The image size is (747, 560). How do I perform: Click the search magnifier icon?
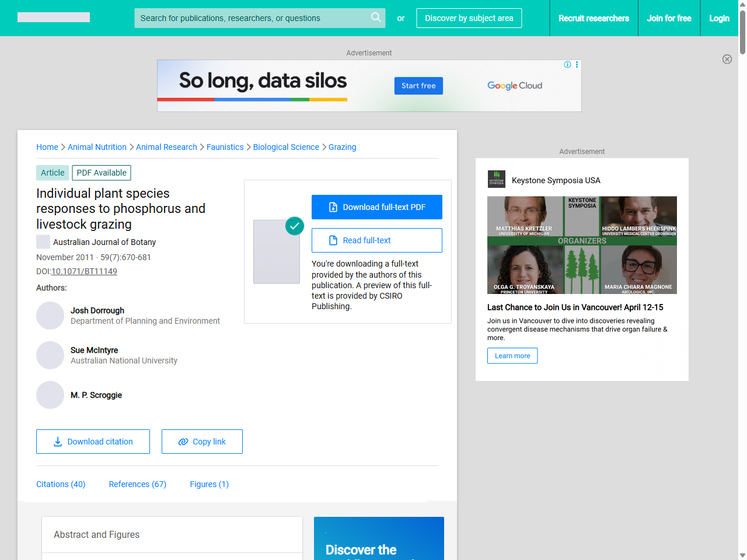pyautogui.click(x=376, y=17)
